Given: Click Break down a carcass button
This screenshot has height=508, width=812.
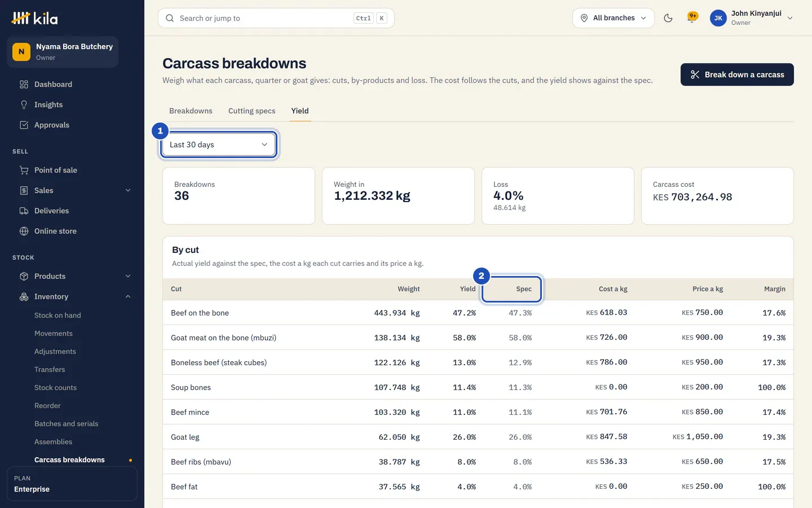Looking at the screenshot, I should click(737, 75).
